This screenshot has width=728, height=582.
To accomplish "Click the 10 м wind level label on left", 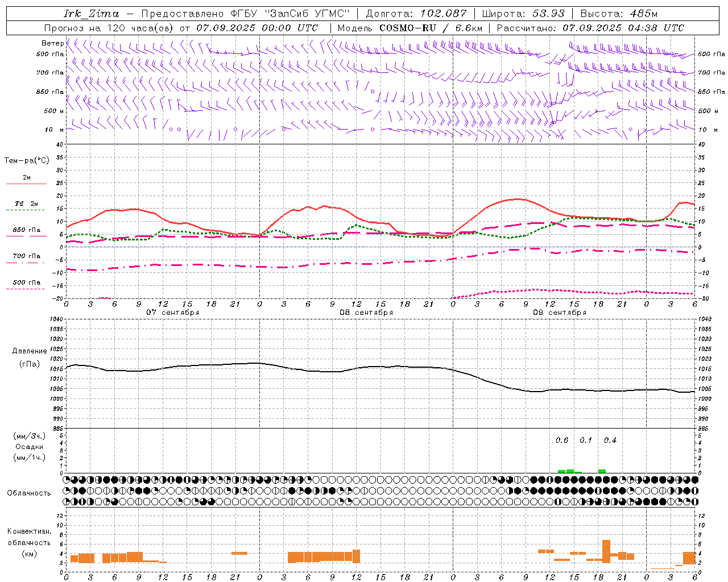I will pyautogui.click(x=54, y=130).
